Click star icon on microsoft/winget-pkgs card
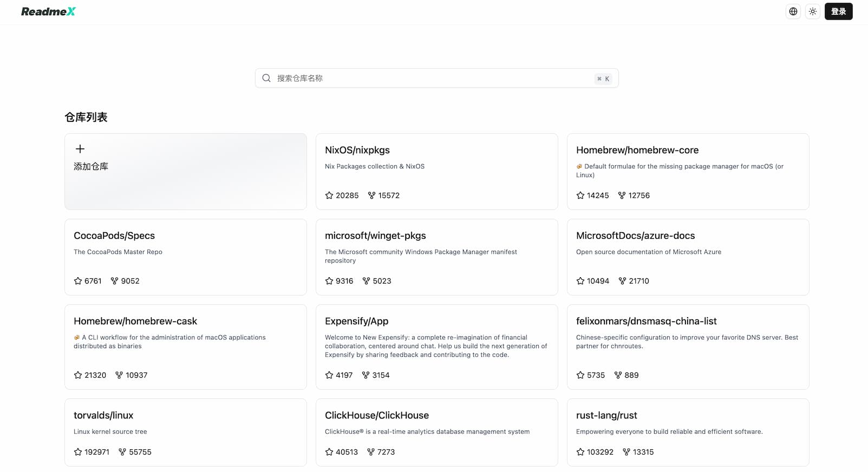This screenshot has width=868, height=472. [x=329, y=281]
